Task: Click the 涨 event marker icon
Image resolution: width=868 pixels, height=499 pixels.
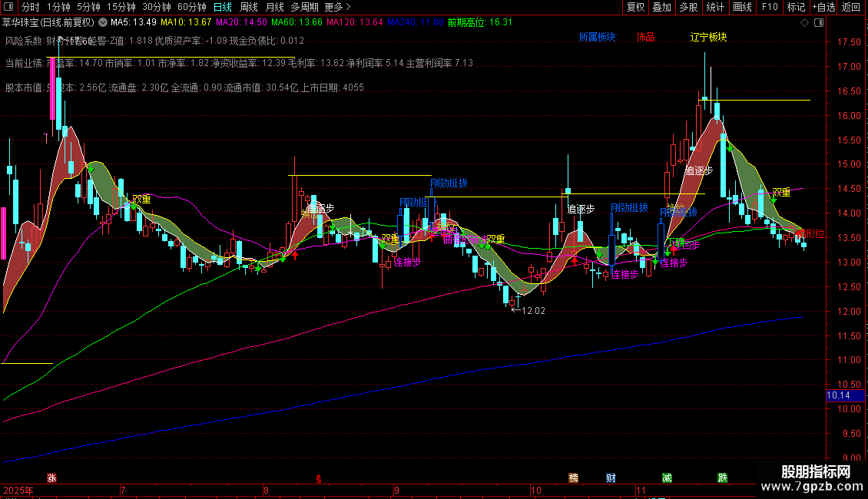Action: coord(52,478)
